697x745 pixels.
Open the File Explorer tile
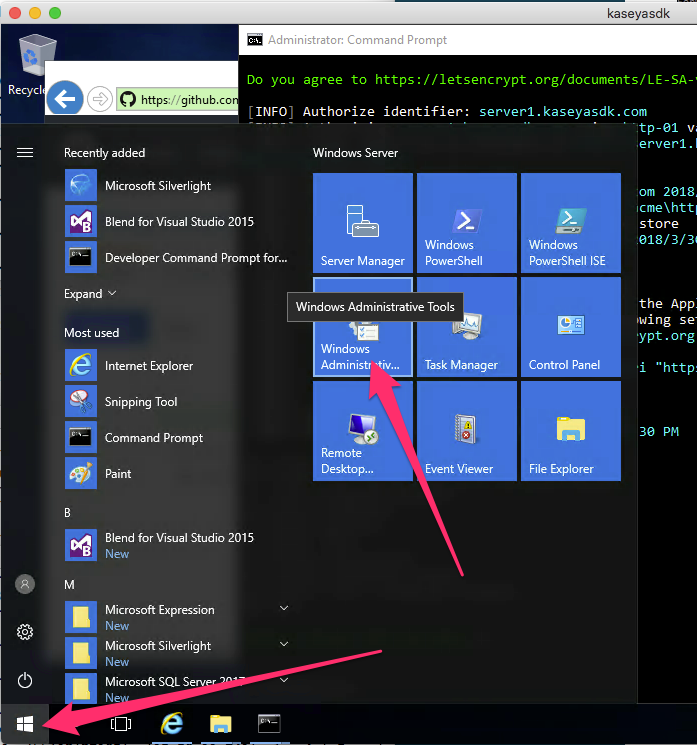tap(571, 431)
